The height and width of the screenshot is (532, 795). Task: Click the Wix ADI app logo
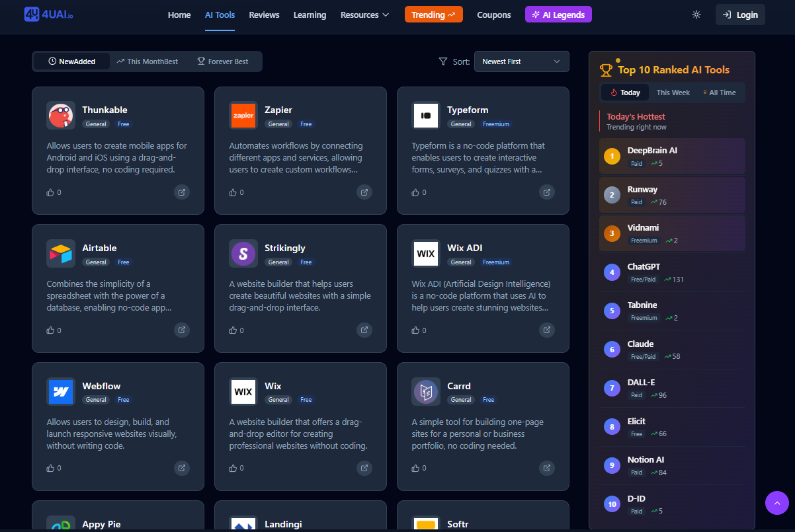point(426,253)
